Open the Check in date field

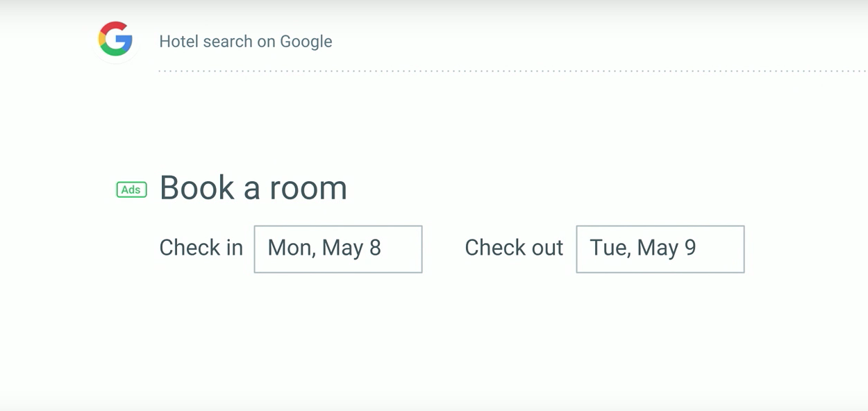[x=338, y=249]
